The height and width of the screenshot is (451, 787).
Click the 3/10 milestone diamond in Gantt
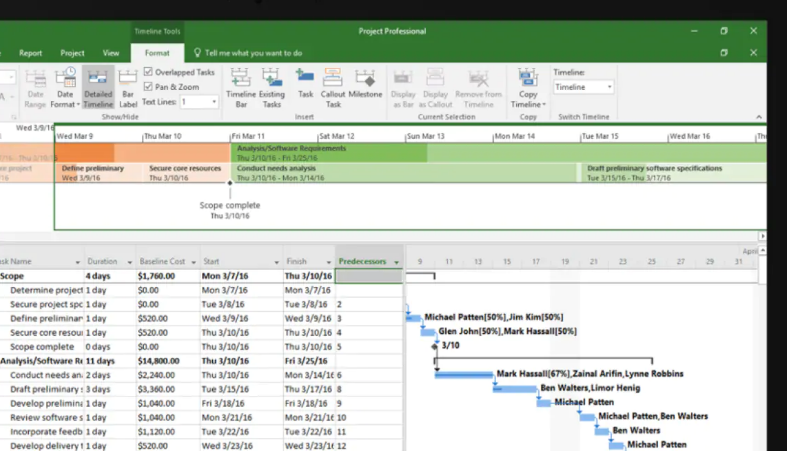pos(435,346)
